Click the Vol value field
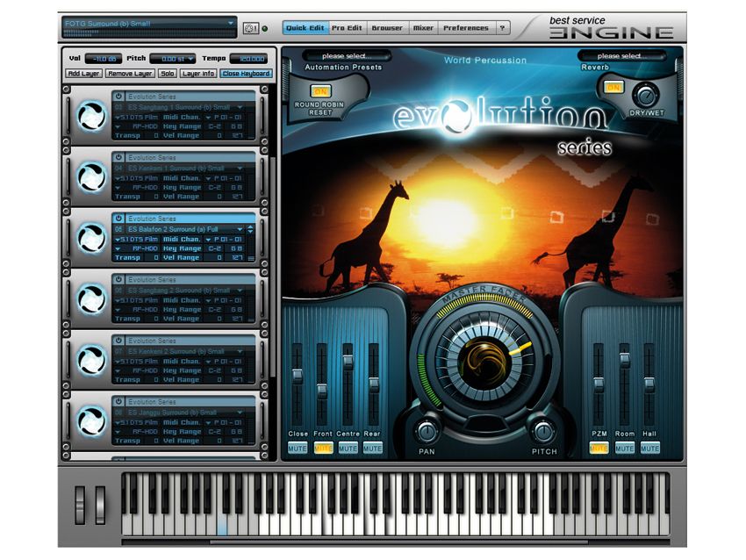The image size is (746, 560). 104,59
